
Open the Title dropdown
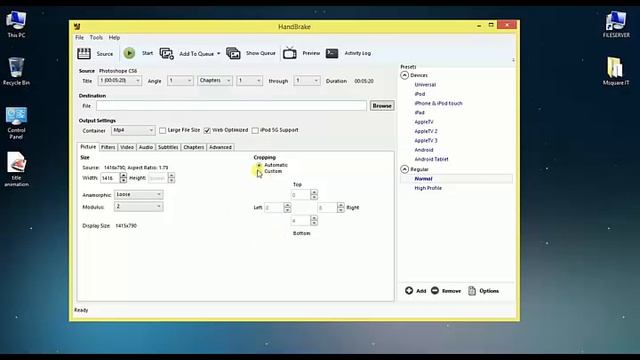[x=120, y=81]
